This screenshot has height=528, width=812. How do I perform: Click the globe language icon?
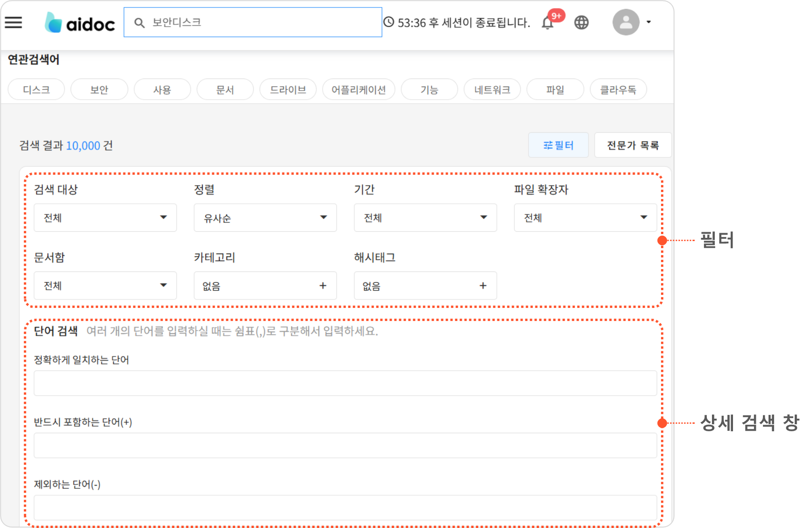pos(581,22)
